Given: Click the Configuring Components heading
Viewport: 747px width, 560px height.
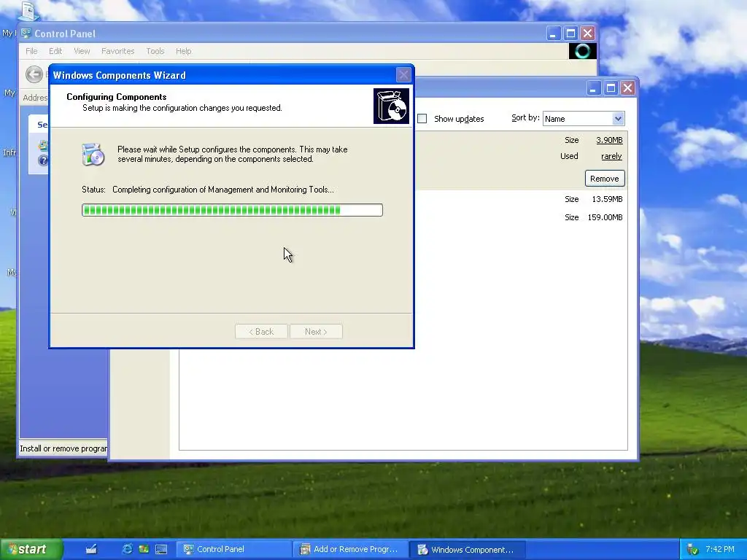Looking at the screenshot, I should [117, 97].
